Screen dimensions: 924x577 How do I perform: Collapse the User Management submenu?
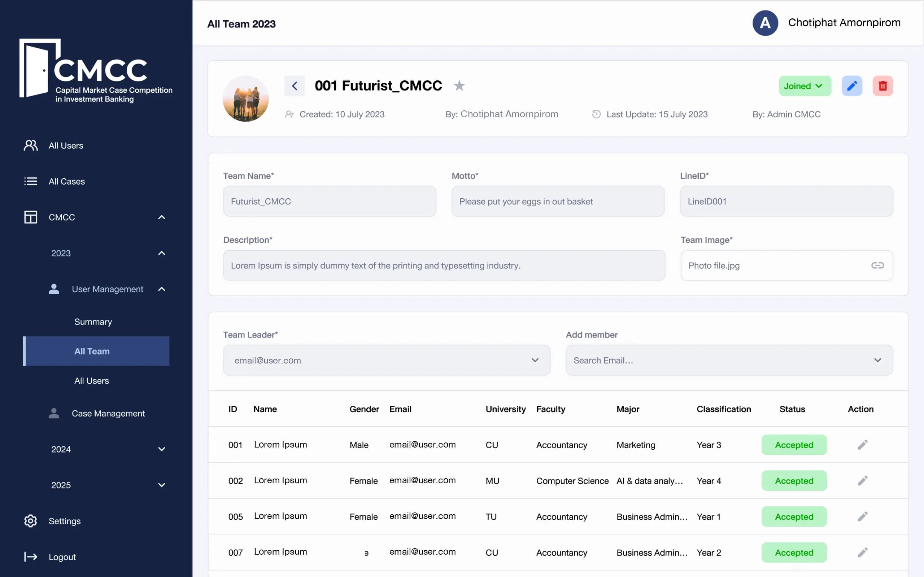[161, 289]
